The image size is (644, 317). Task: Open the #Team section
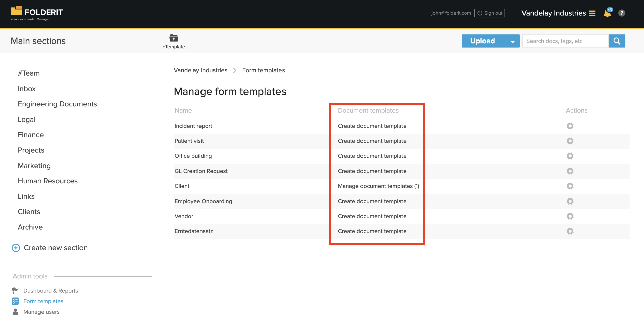29,73
